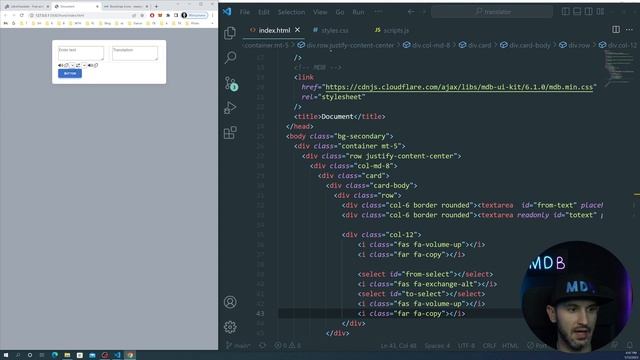The image size is (640, 360).
Task: Change language mode via HTML status item
Action: [510, 345]
